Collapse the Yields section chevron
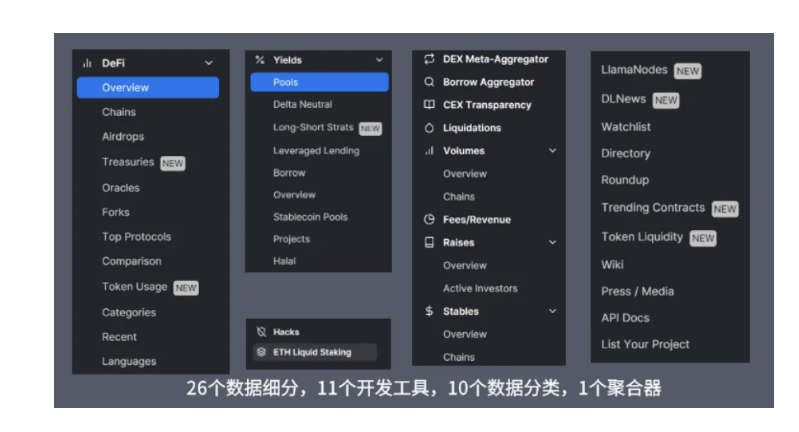 [379, 60]
